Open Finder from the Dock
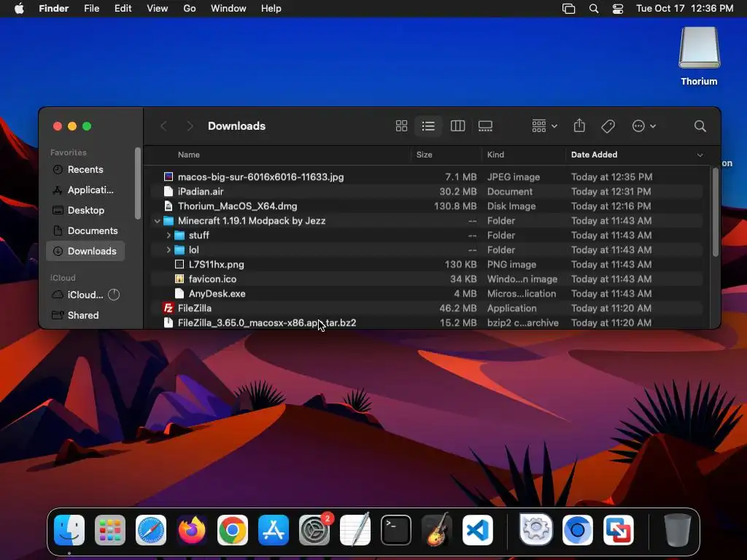 coord(69,530)
